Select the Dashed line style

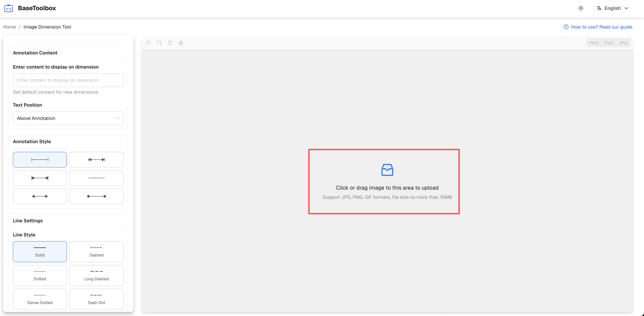click(x=97, y=251)
